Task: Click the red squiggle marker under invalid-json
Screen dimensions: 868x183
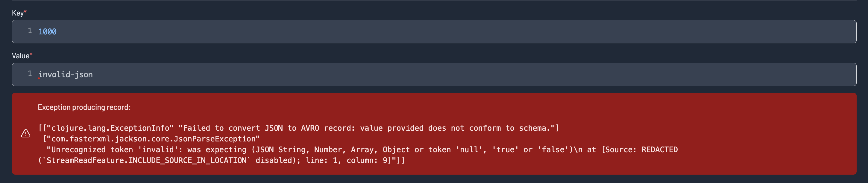Action: point(39,78)
